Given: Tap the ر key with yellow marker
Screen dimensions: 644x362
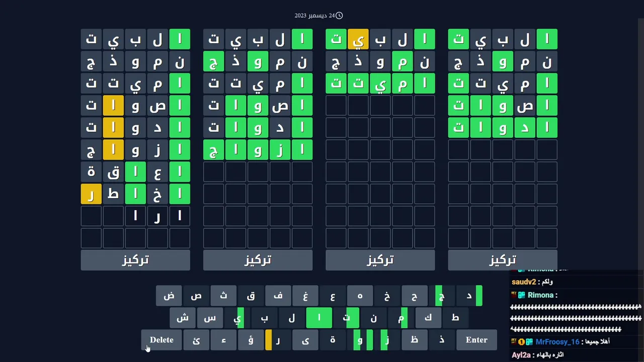Looking at the screenshot, I should [278, 340].
